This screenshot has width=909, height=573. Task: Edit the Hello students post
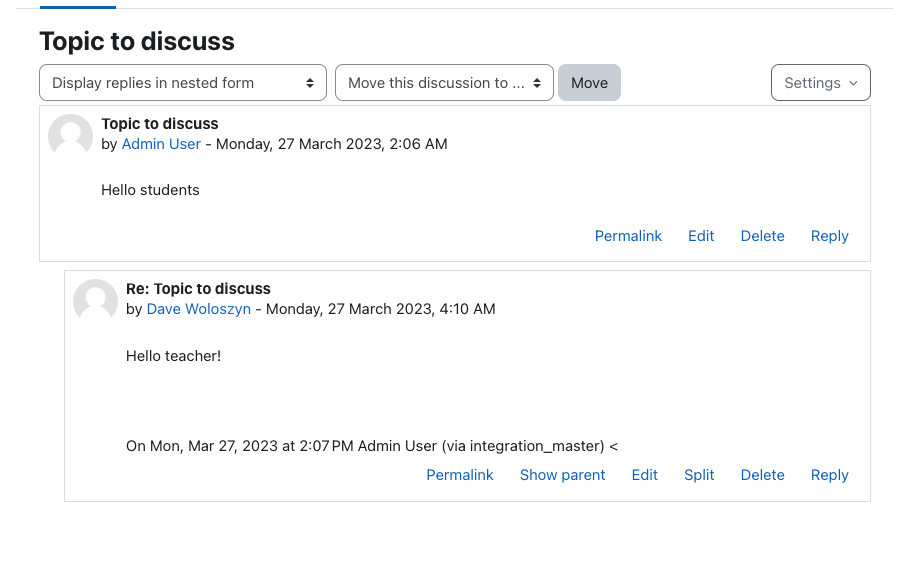click(701, 236)
